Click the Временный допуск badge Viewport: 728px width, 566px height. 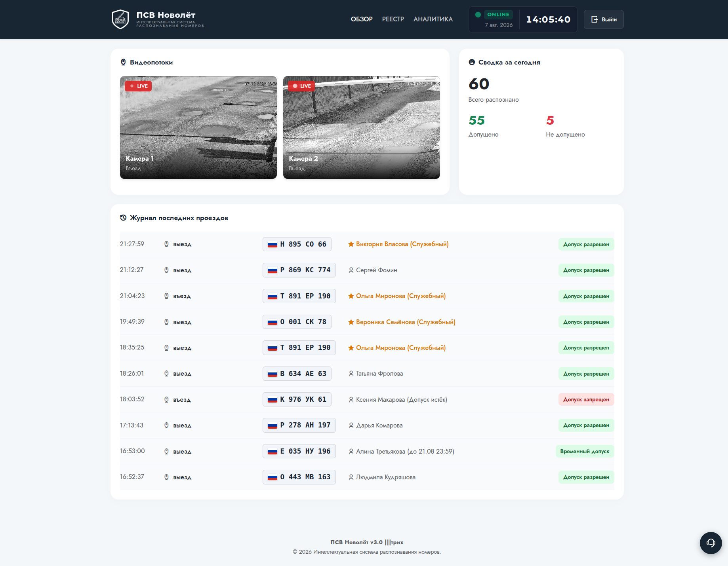[585, 451]
